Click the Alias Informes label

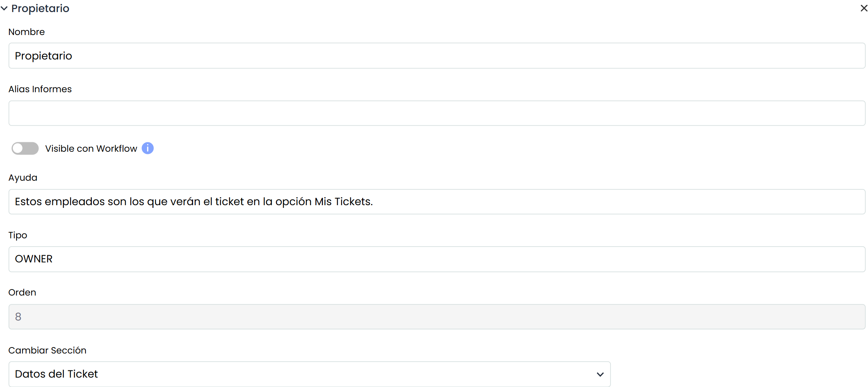pyautogui.click(x=40, y=89)
